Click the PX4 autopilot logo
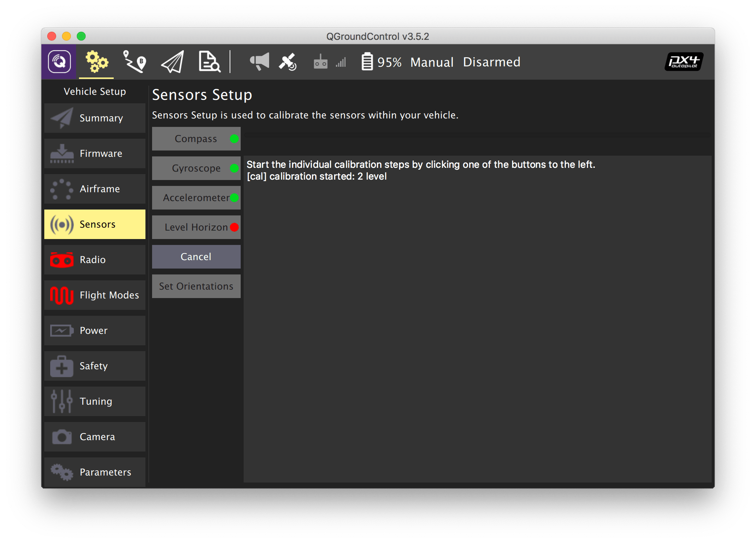This screenshot has width=756, height=543. [x=684, y=62]
